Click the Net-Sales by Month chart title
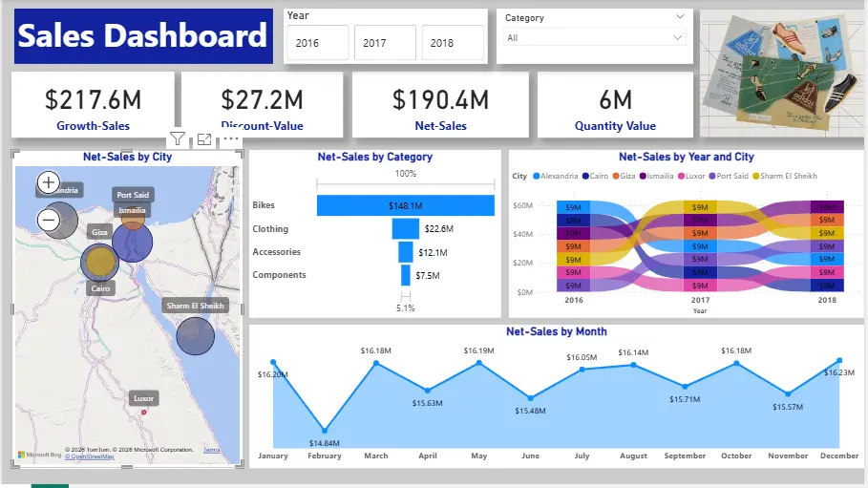 (557, 331)
